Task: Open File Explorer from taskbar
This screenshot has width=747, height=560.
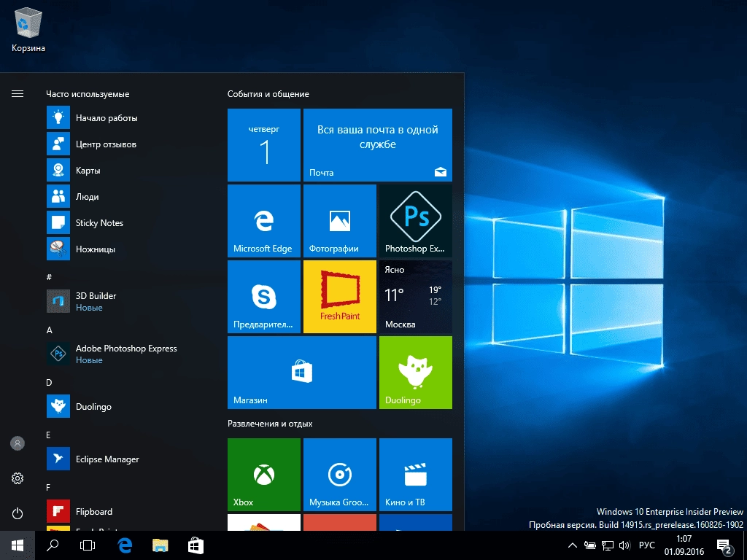Action: click(160, 545)
